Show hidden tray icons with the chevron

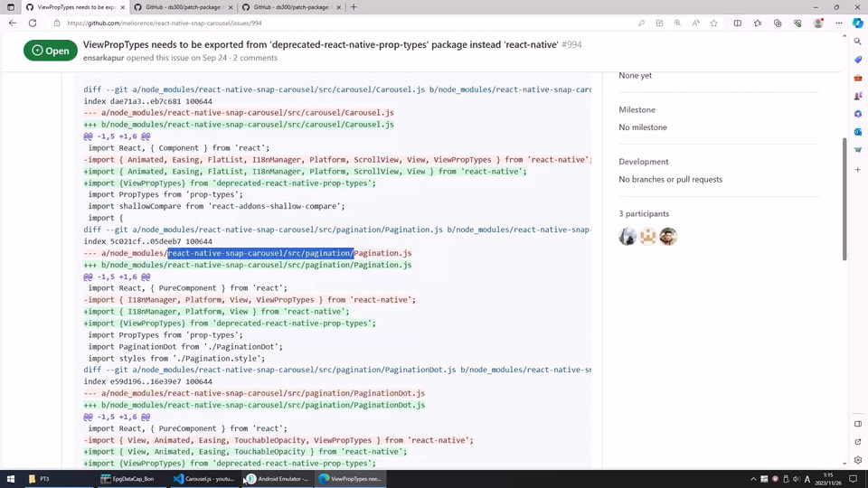753,479
